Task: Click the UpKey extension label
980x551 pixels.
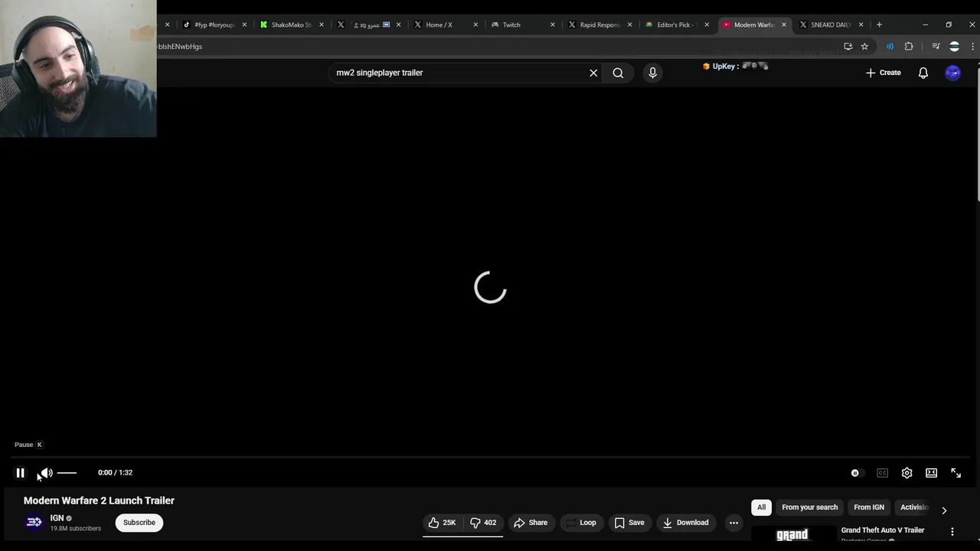Action: point(725,67)
